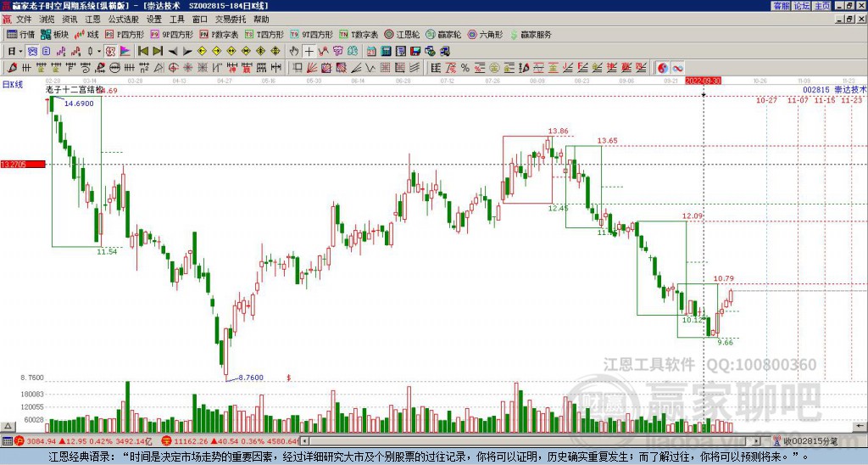Click the red price label 13.2705

tap(23, 165)
